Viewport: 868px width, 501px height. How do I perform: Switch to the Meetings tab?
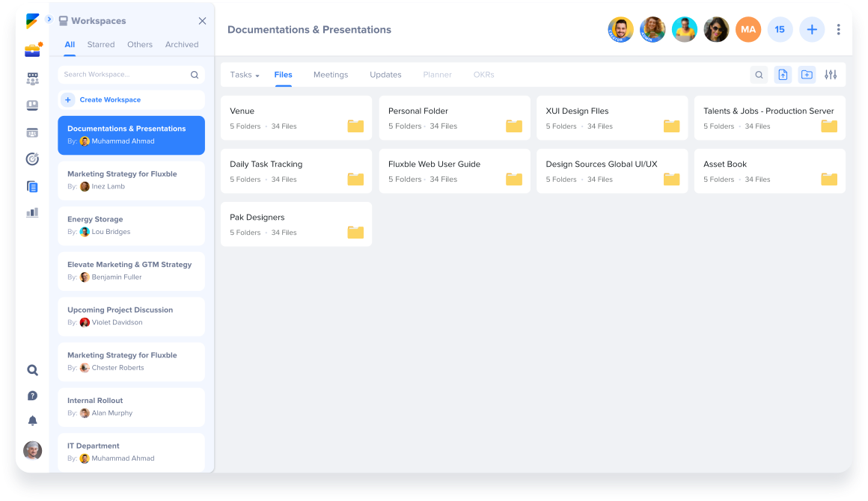point(331,75)
